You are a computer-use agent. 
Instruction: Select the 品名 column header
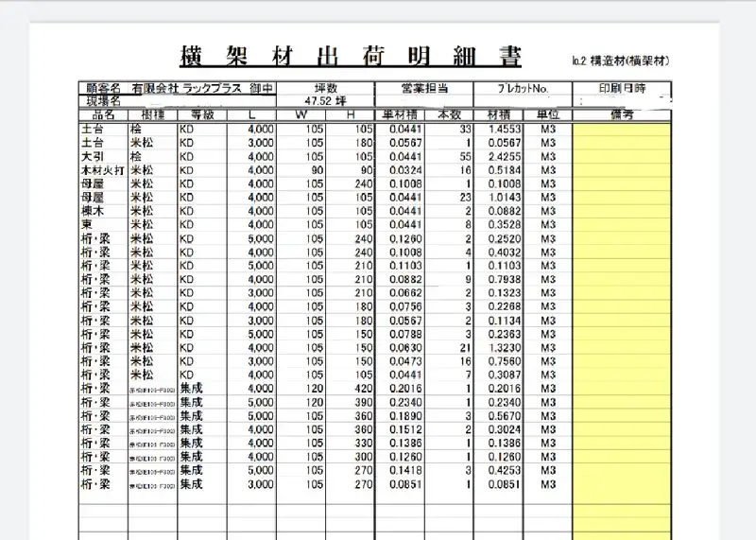[104, 114]
